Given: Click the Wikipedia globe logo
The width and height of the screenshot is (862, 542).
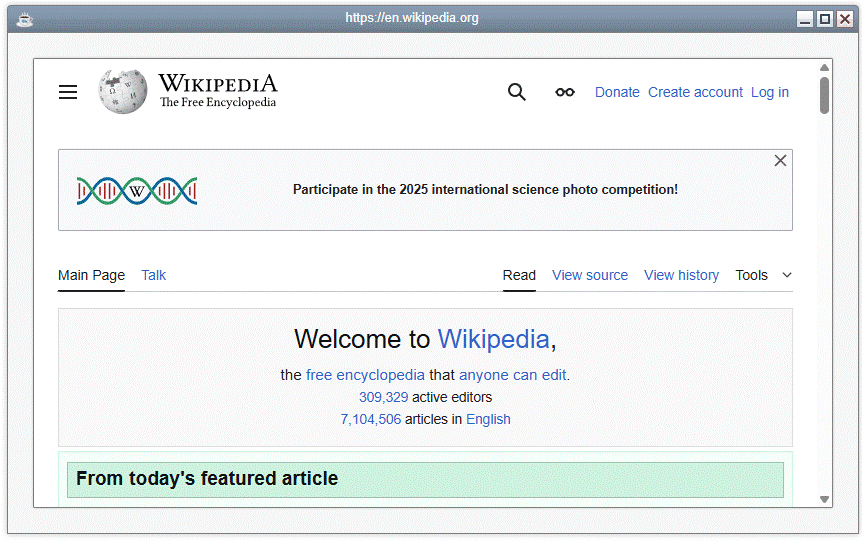Looking at the screenshot, I should pos(122,92).
